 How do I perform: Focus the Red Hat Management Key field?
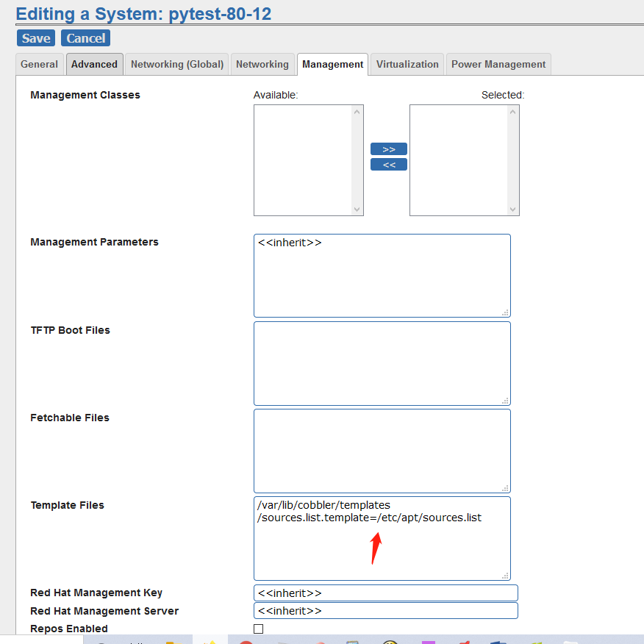tap(385, 593)
